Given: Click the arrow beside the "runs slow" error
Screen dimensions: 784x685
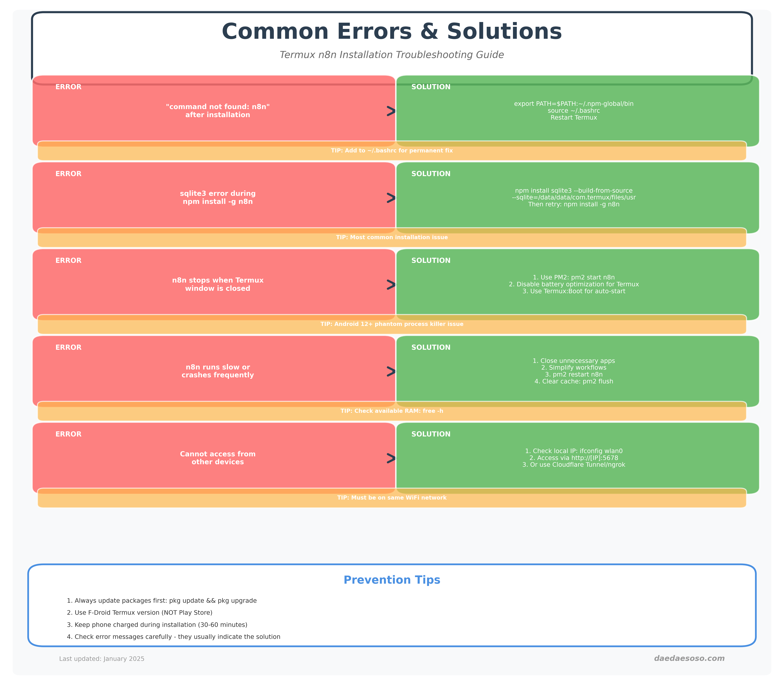Looking at the screenshot, I should click(391, 372).
